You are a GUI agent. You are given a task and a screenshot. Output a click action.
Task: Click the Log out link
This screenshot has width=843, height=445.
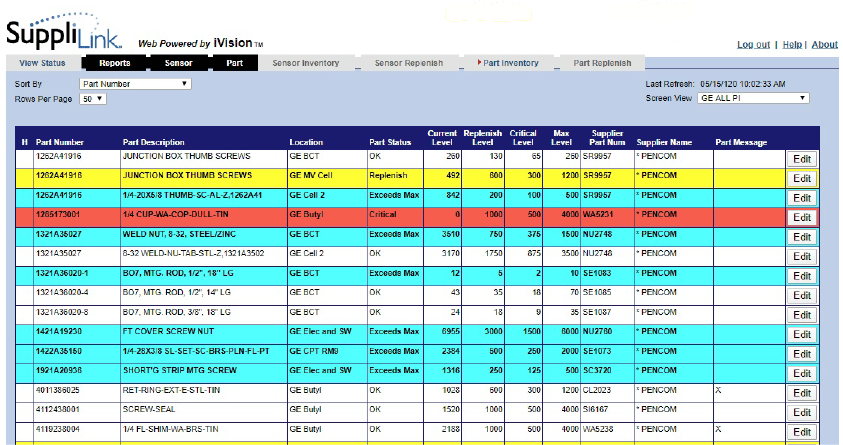pos(753,45)
